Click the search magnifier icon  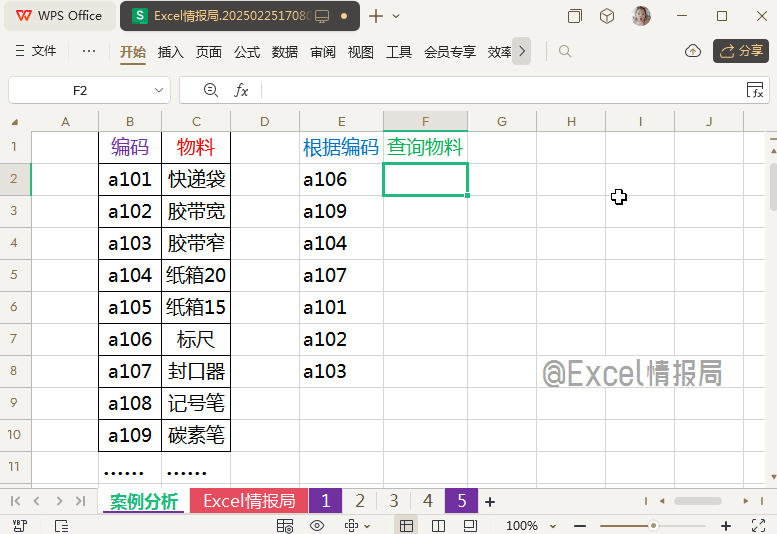point(565,51)
